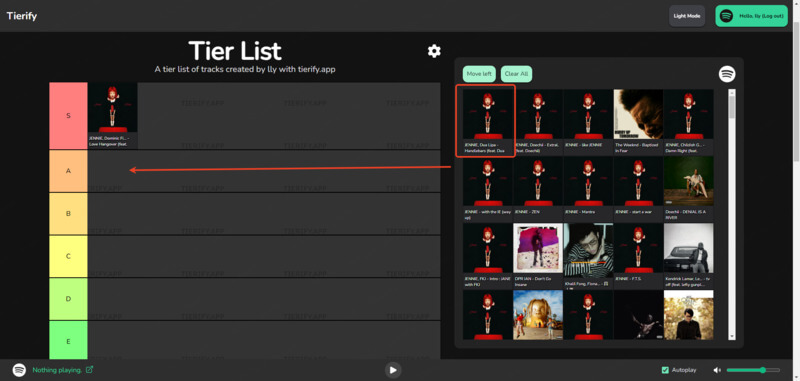Select the E tier label
The height and width of the screenshot is (381, 800).
(x=68, y=340)
